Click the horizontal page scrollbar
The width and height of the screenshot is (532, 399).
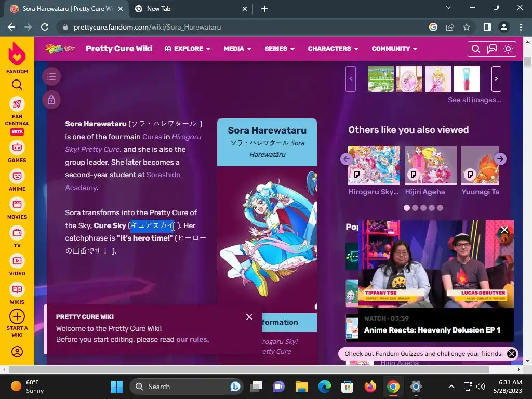point(248,369)
